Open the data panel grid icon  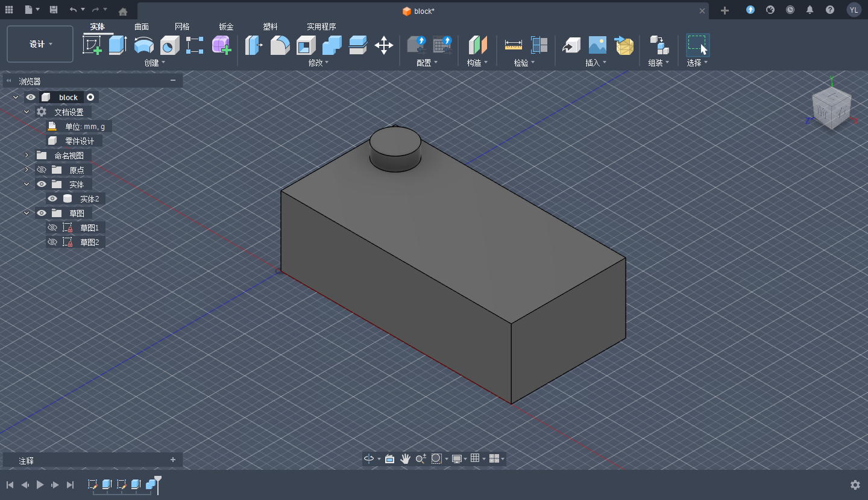click(x=9, y=10)
